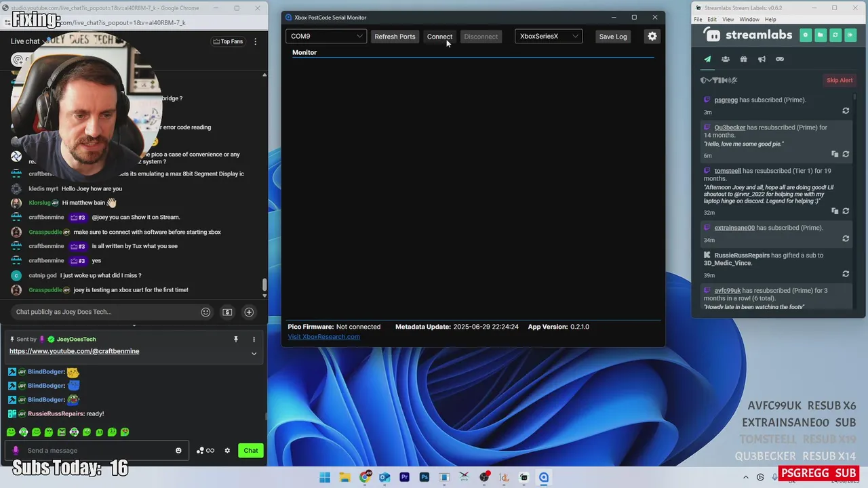Open the Streamlabs Edit menu

[712, 19]
